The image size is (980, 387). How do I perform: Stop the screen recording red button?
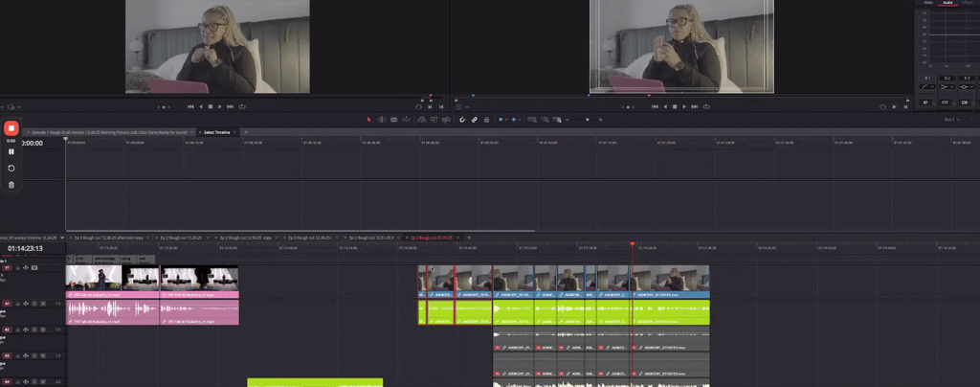coord(11,128)
